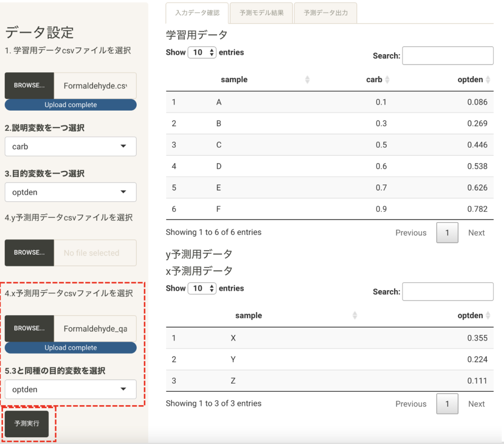This screenshot has height=444, width=504.
Task: Click Browse button for x予測用データ csv
Action: point(30,328)
